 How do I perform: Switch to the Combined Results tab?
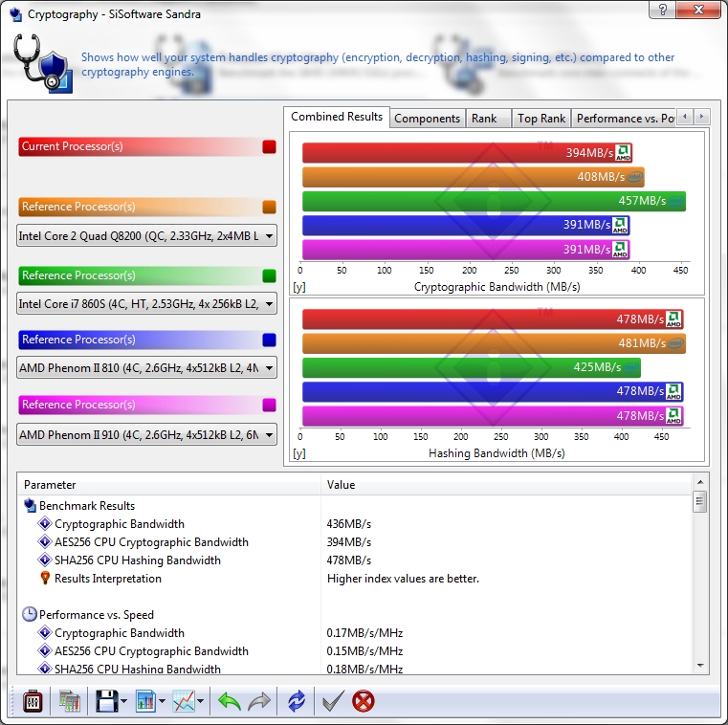[x=337, y=117]
